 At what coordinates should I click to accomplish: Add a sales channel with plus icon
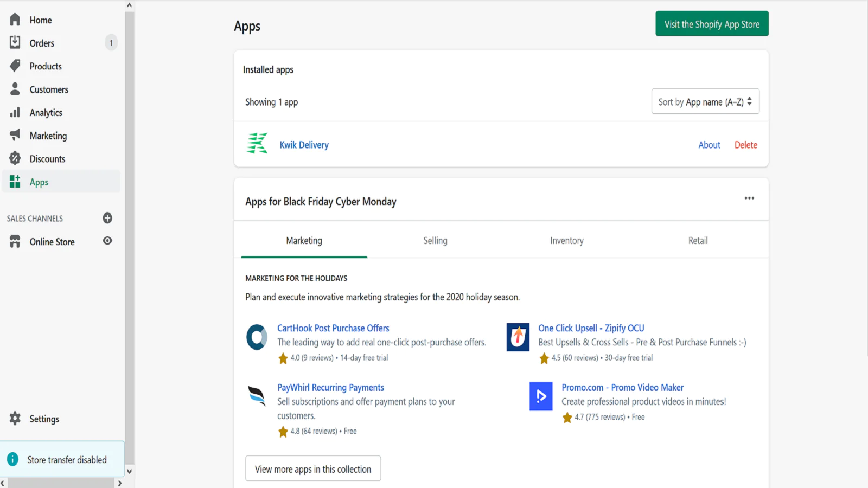click(x=107, y=218)
